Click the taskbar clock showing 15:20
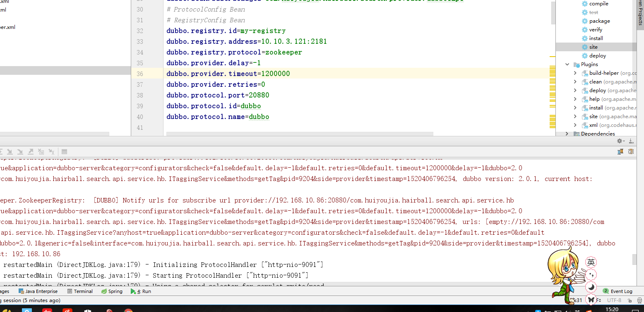 coord(612,309)
